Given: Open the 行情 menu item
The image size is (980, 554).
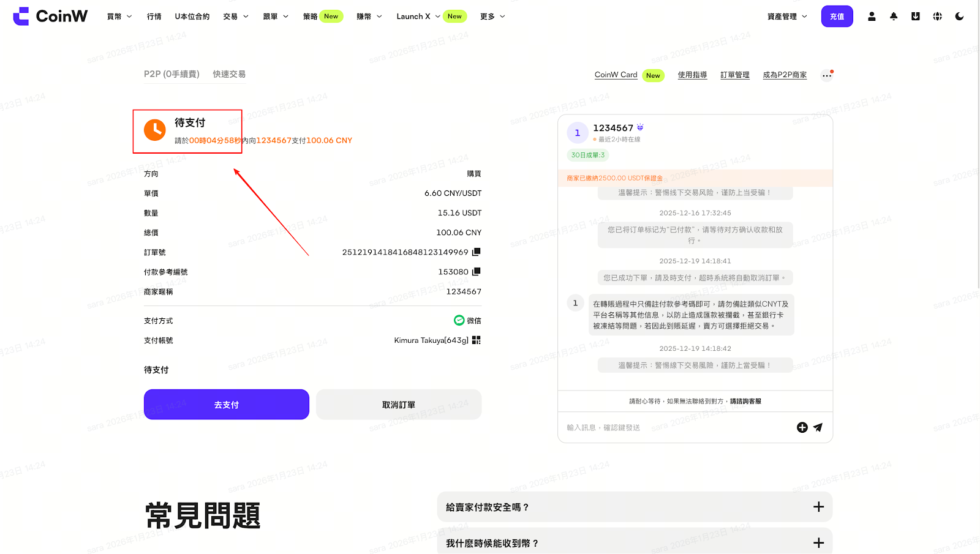Looking at the screenshot, I should [x=154, y=17].
